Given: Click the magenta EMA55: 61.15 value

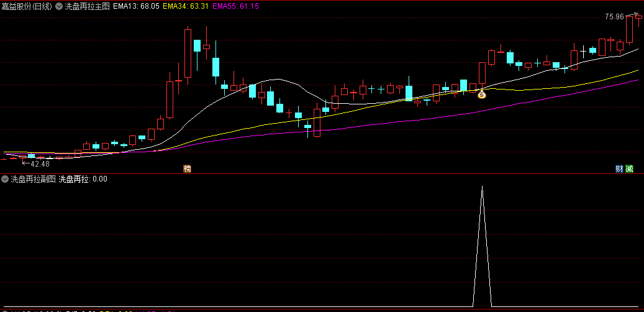Looking at the screenshot, I should [x=235, y=7].
